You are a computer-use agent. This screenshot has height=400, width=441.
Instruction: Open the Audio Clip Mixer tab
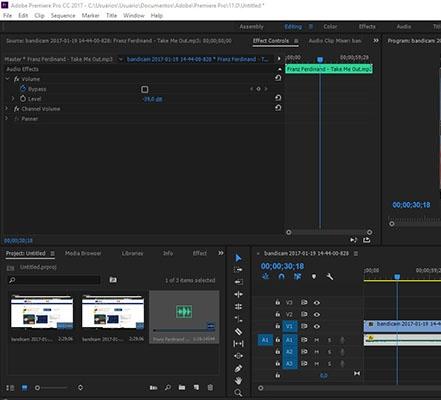335,41
